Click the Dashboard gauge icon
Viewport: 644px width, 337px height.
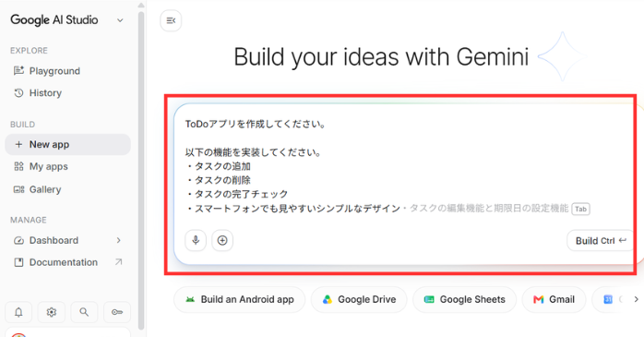18,240
